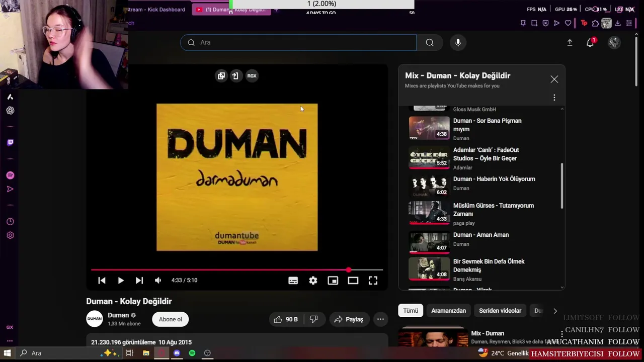The image size is (644, 362).
Task: Click the Paylaş share button
Action: click(349, 319)
